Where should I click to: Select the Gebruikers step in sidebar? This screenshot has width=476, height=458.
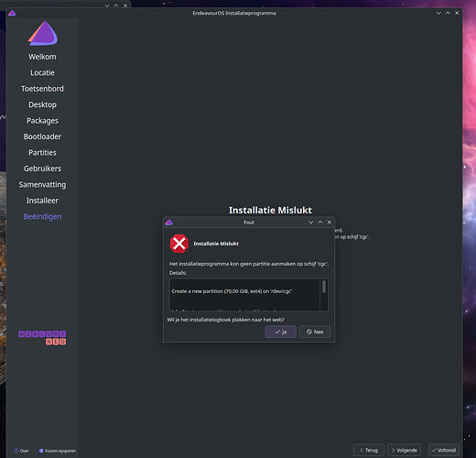[42, 169]
